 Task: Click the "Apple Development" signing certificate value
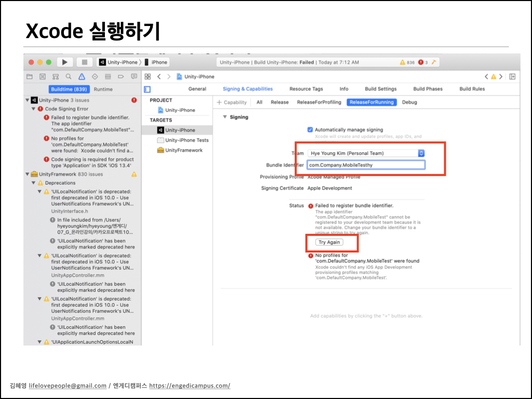[330, 188]
